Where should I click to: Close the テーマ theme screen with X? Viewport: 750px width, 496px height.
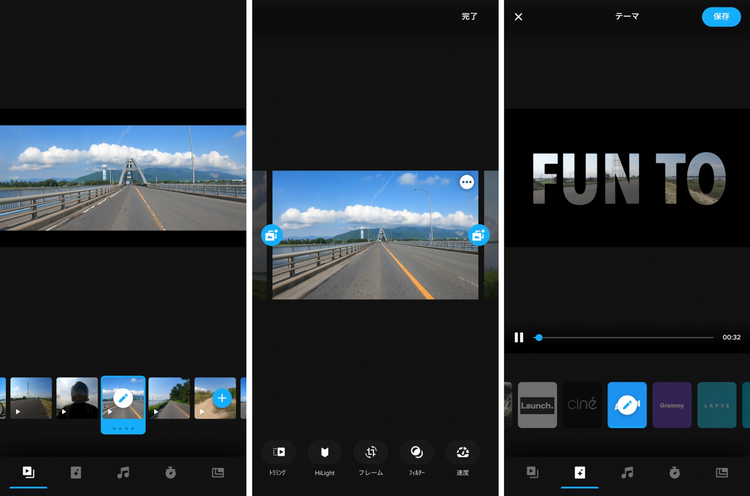tap(518, 17)
